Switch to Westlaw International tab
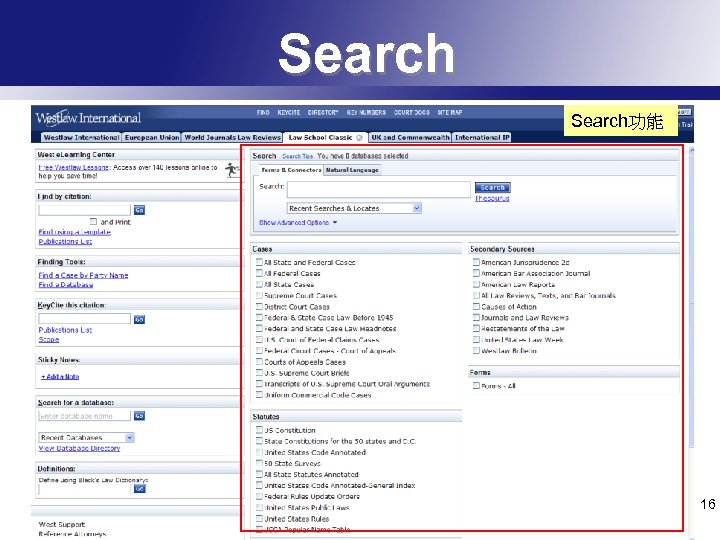Viewport: 720px width, 540px height. coord(81,137)
